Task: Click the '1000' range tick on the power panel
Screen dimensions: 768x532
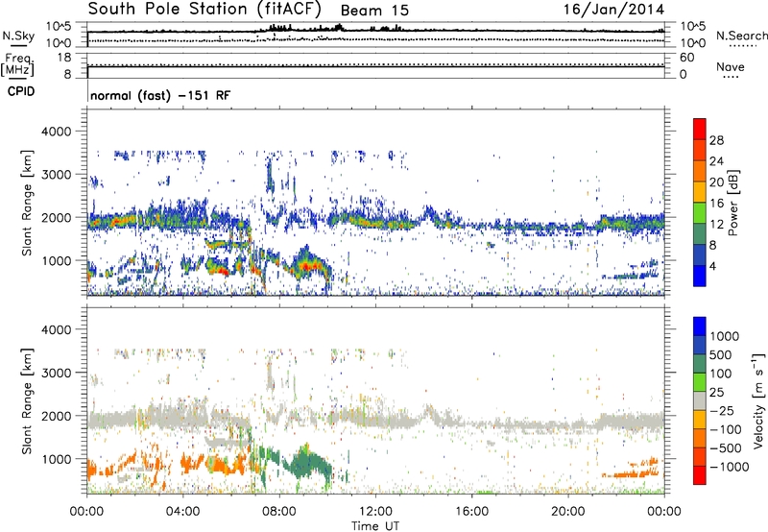Action: tap(57, 260)
